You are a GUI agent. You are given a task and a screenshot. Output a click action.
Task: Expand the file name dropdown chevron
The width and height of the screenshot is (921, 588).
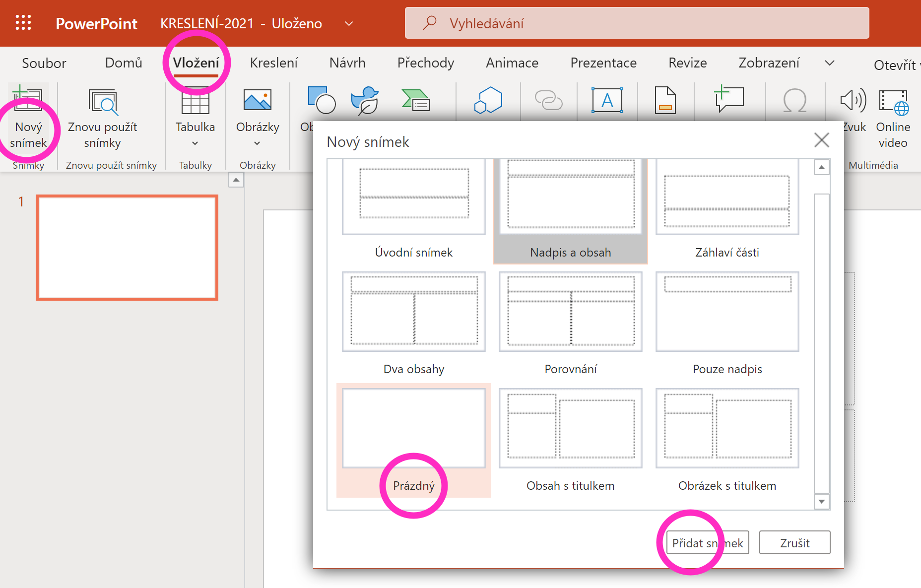coord(349,23)
